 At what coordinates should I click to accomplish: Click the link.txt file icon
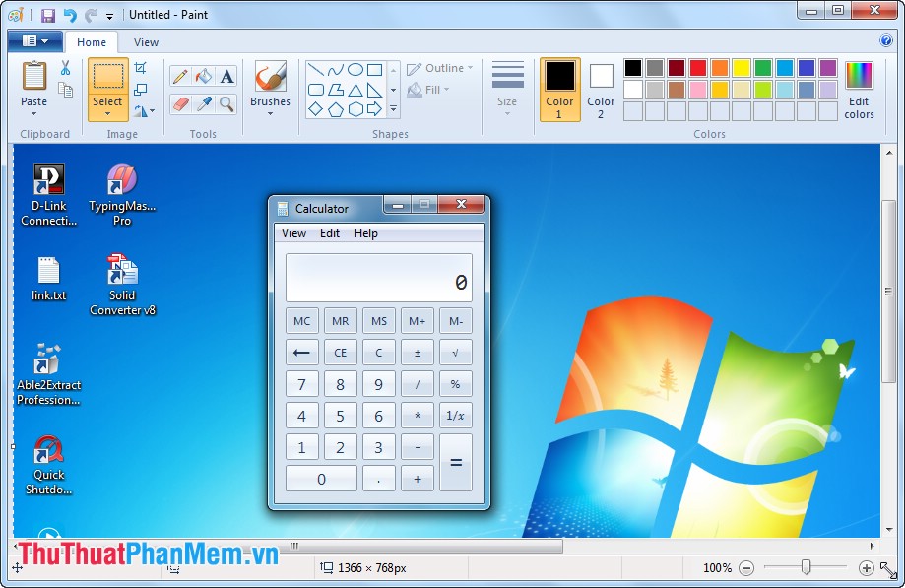click(48, 280)
